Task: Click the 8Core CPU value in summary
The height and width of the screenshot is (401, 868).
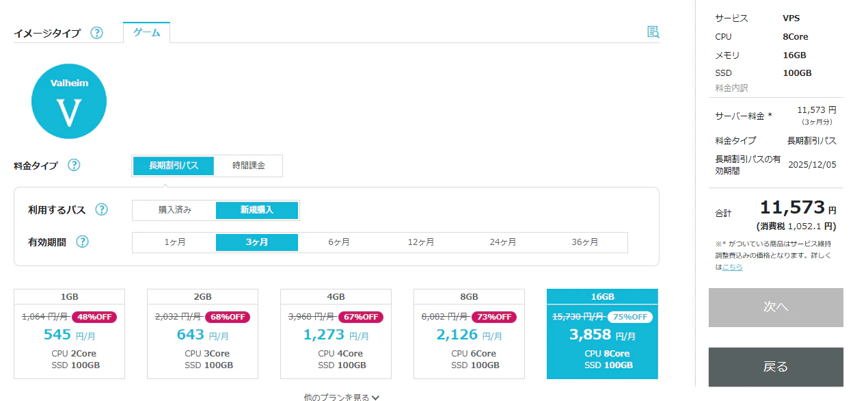Action: [796, 37]
